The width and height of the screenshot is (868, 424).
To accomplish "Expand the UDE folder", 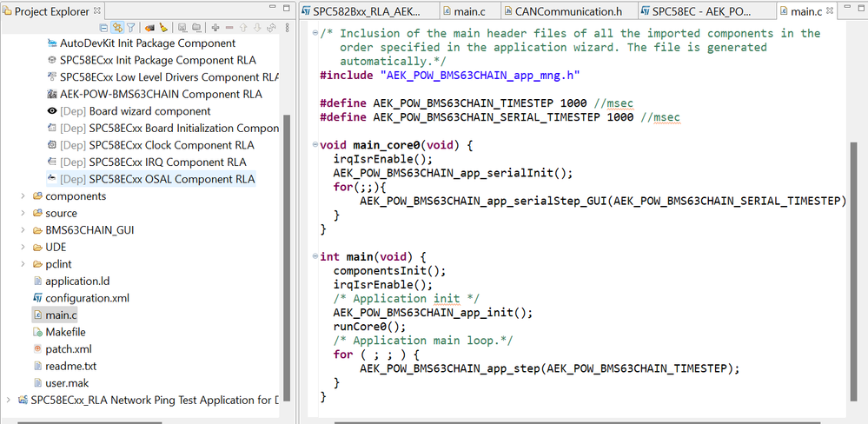I will tap(23, 248).
